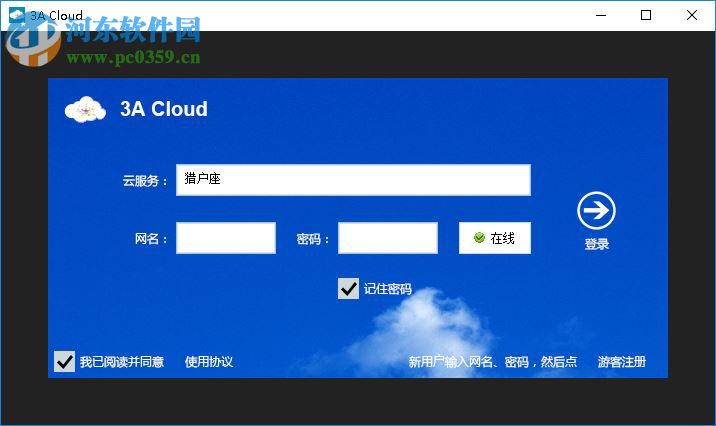Click the 3A Cloud title bar app icon
The width and height of the screenshot is (716, 426).
pyautogui.click(x=17, y=15)
